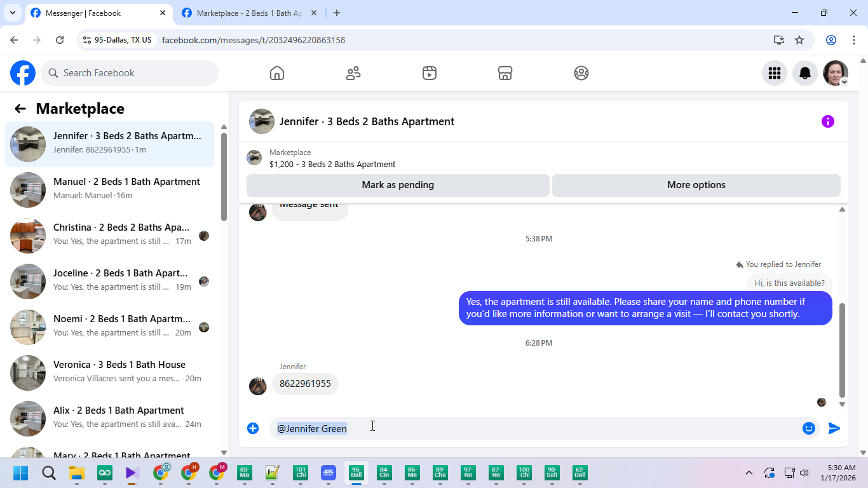Click the More options button
Image resolution: width=868 pixels, height=488 pixels.
696,185
